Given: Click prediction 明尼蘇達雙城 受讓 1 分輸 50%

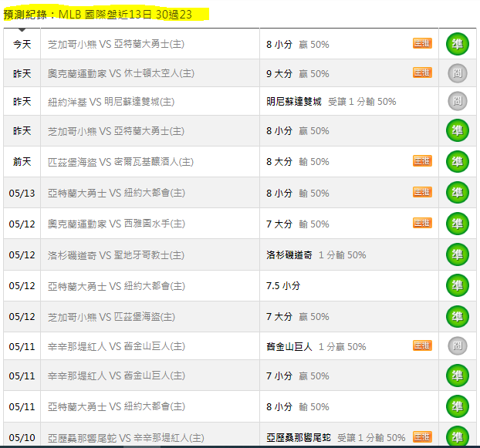Looking at the screenshot, I should (x=331, y=102).
